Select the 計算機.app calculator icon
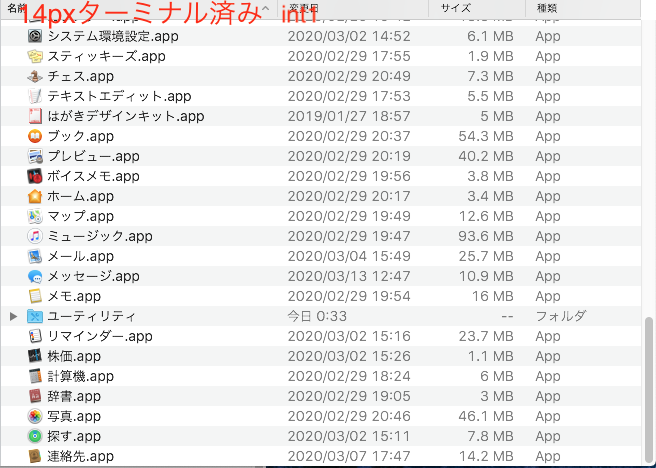Screen dimensions: 656x468 coord(35,376)
